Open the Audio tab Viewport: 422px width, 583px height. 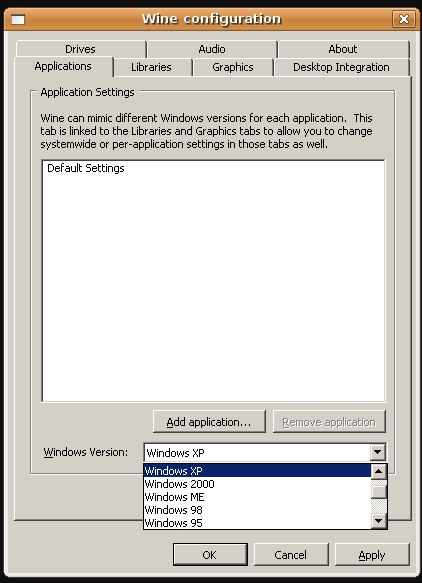(x=212, y=49)
